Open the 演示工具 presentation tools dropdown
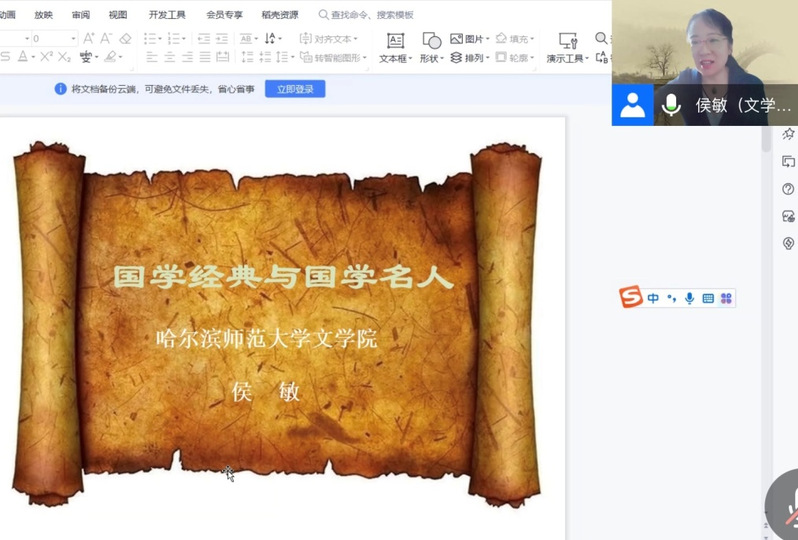The height and width of the screenshot is (540, 798). coord(567,47)
